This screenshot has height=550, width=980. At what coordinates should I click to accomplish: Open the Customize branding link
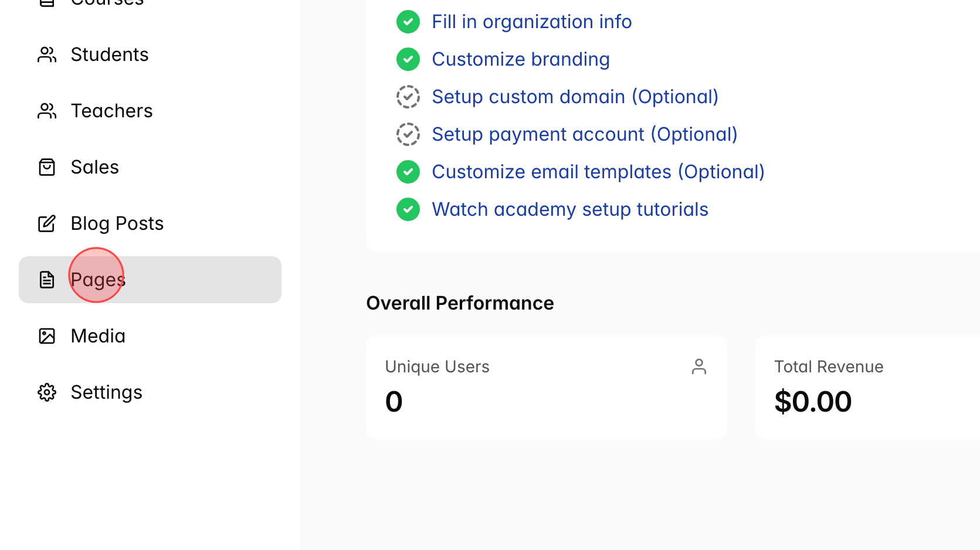(520, 59)
